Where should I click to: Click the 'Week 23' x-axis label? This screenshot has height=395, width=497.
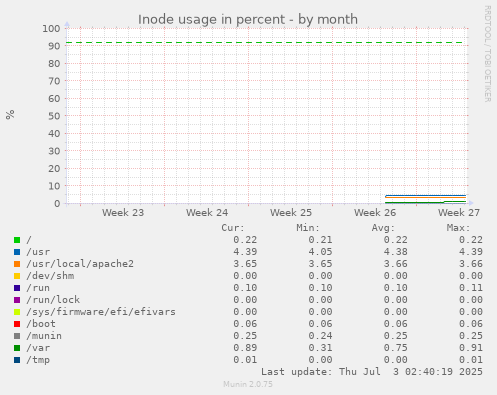pos(123,213)
